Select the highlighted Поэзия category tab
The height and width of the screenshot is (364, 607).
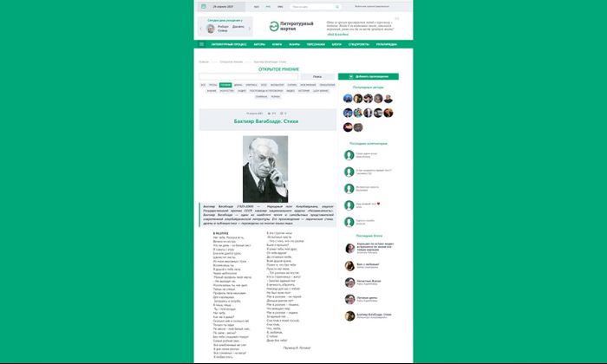tap(225, 85)
